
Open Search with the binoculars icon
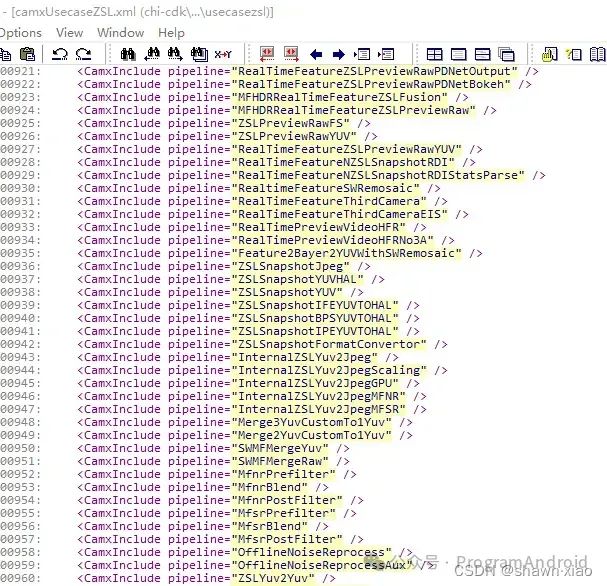[127, 54]
